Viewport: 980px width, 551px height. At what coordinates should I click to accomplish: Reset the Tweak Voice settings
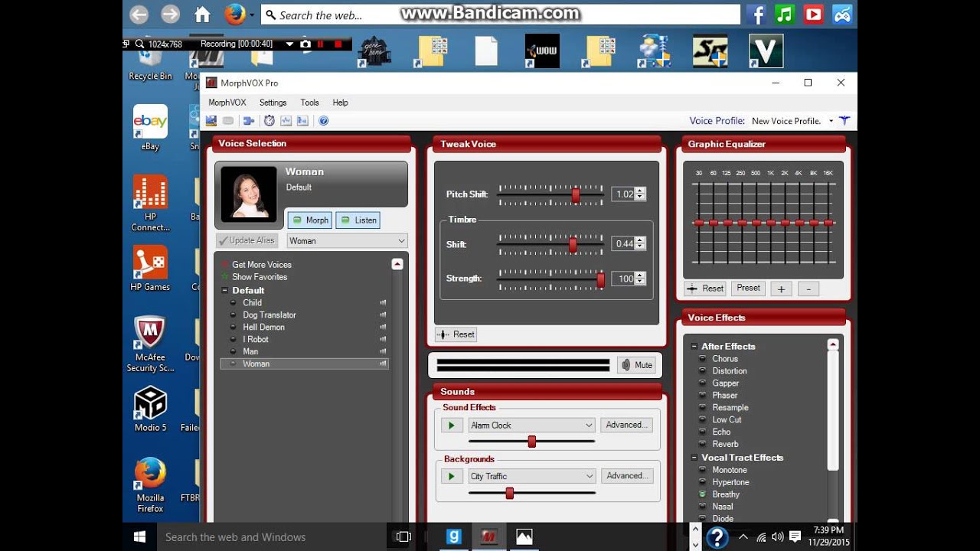(x=456, y=334)
